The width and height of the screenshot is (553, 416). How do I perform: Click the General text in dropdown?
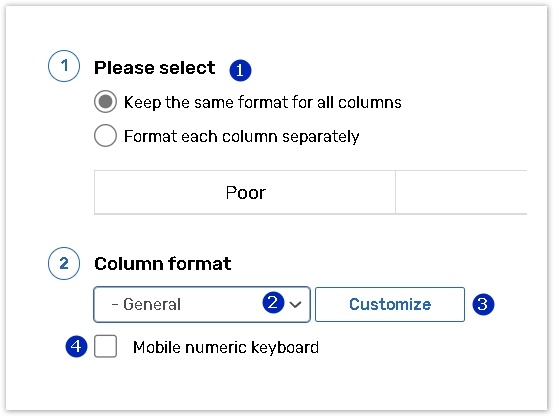[152, 304]
